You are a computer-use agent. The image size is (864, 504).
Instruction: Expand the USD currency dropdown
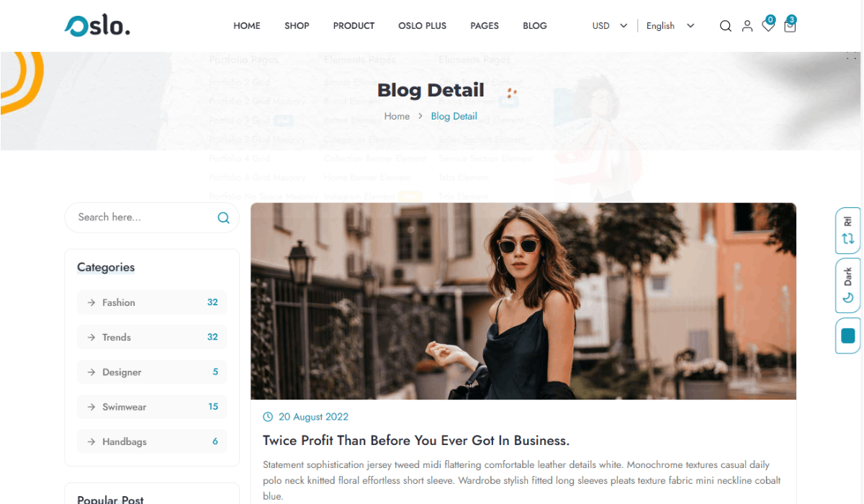(x=610, y=26)
